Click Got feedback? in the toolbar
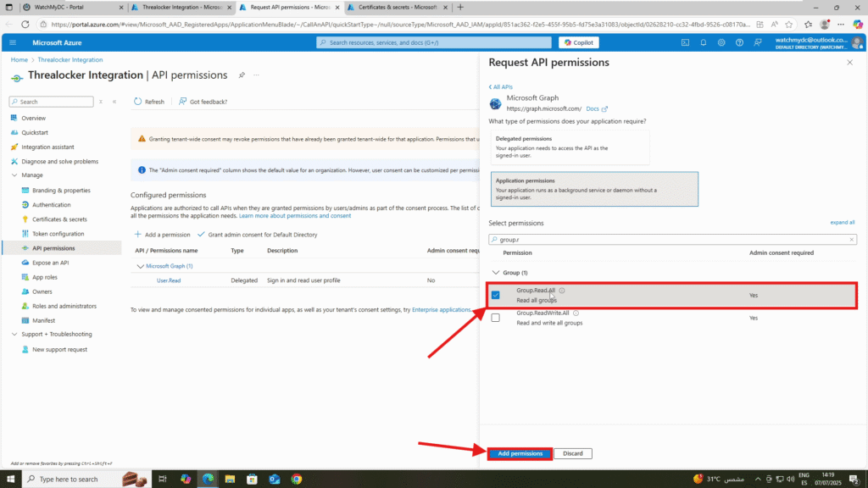 coord(203,102)
